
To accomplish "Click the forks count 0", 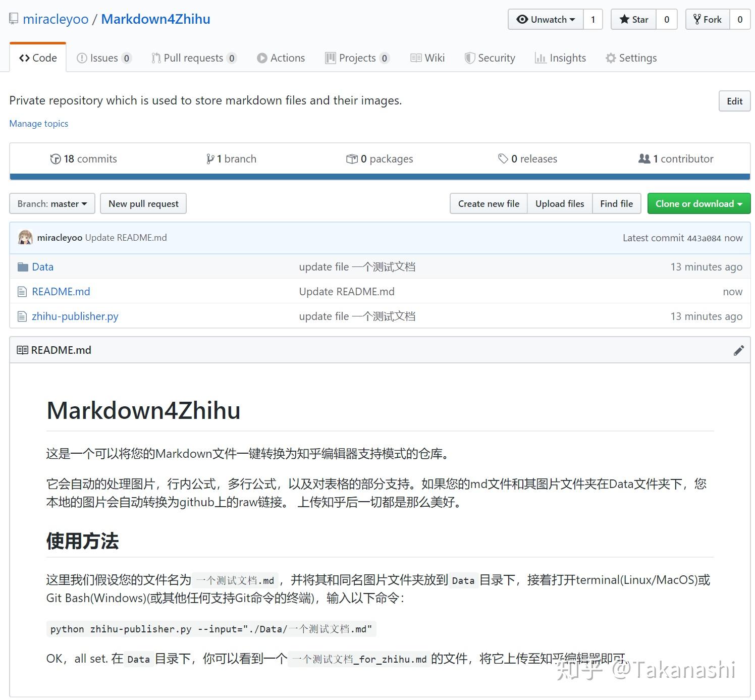I will point(740,20).
